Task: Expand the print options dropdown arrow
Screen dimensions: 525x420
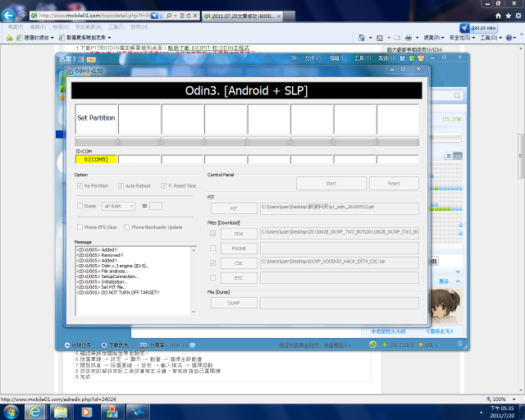Action: click(x=418, y=38)
